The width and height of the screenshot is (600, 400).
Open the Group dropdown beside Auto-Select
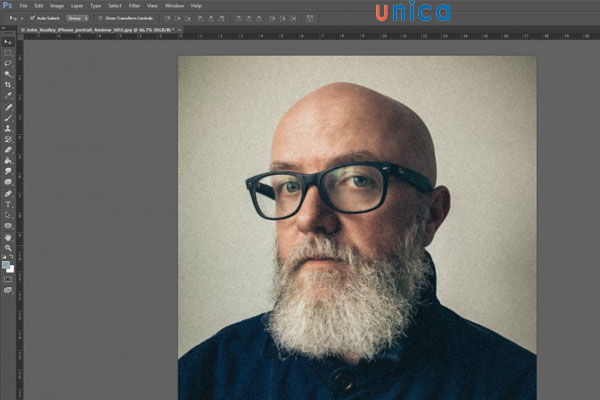[x=77, y=18]
